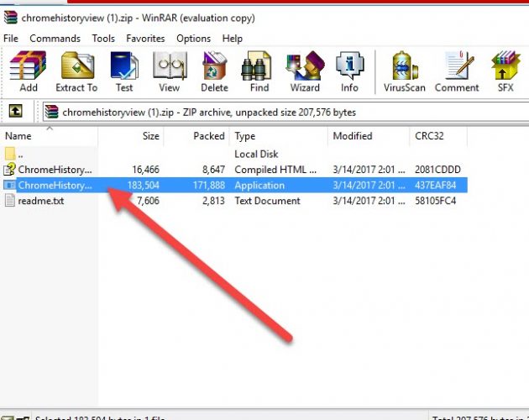Open the Options menu
The height and width of the screenshot is (420, 529).
[194, 39]
